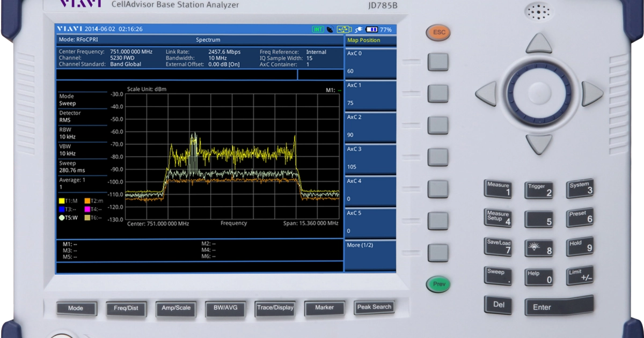Click the wide Enter key
The image size is (644, 338).
(559, 306)
